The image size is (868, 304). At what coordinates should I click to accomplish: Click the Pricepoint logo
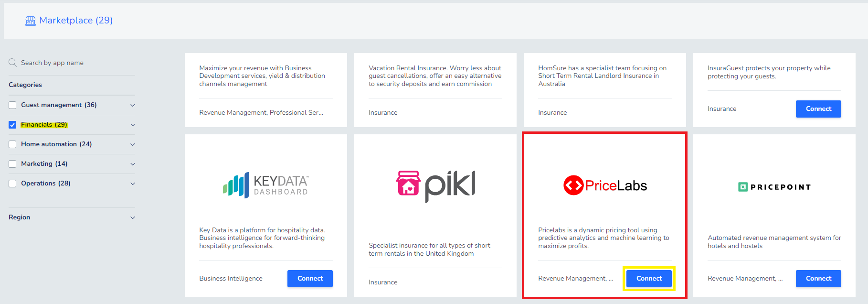pos(774,187)
